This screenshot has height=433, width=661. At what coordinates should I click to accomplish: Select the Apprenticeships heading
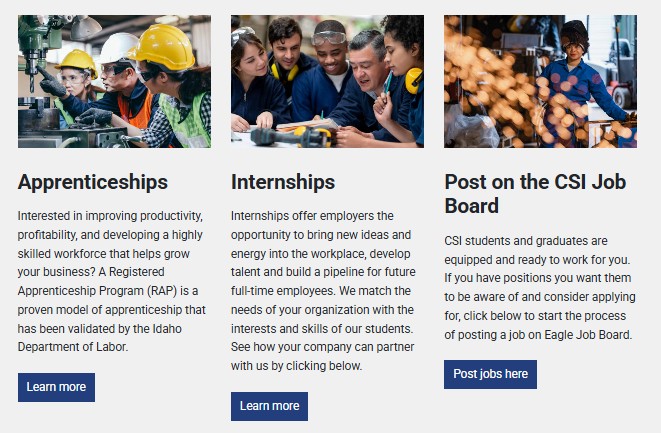point(93,182)
